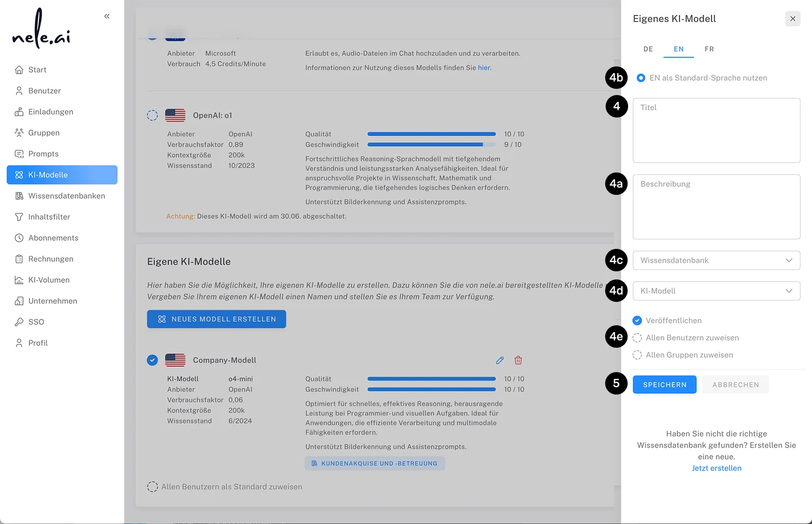Switch to FR language tab

pos(709,49)
